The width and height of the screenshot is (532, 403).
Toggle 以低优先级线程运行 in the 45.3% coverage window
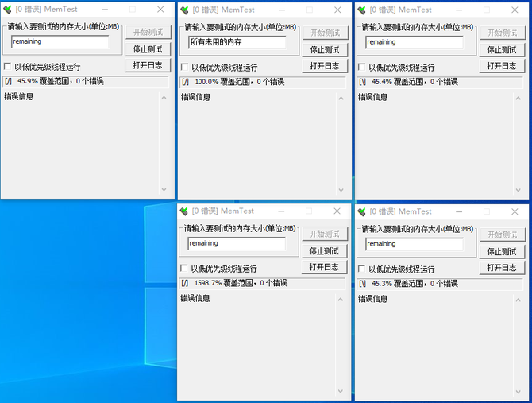click(363, 269)
